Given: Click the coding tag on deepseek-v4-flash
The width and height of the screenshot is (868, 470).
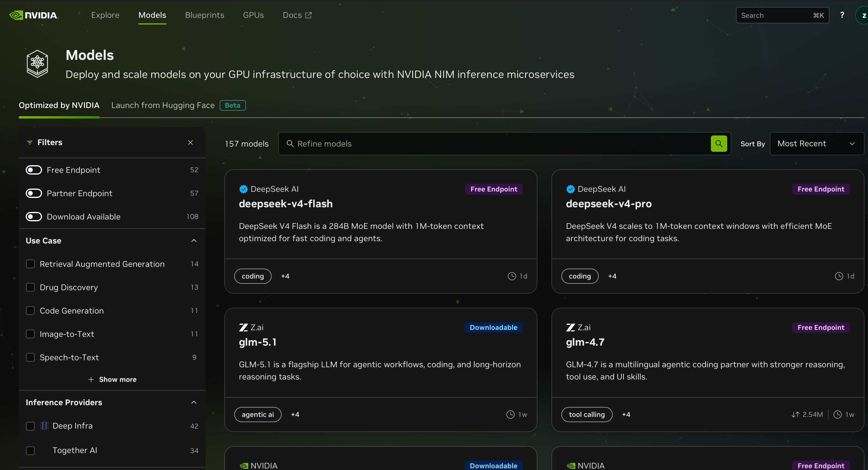Looking at the screenshot, I should click(x=253, y=276).
